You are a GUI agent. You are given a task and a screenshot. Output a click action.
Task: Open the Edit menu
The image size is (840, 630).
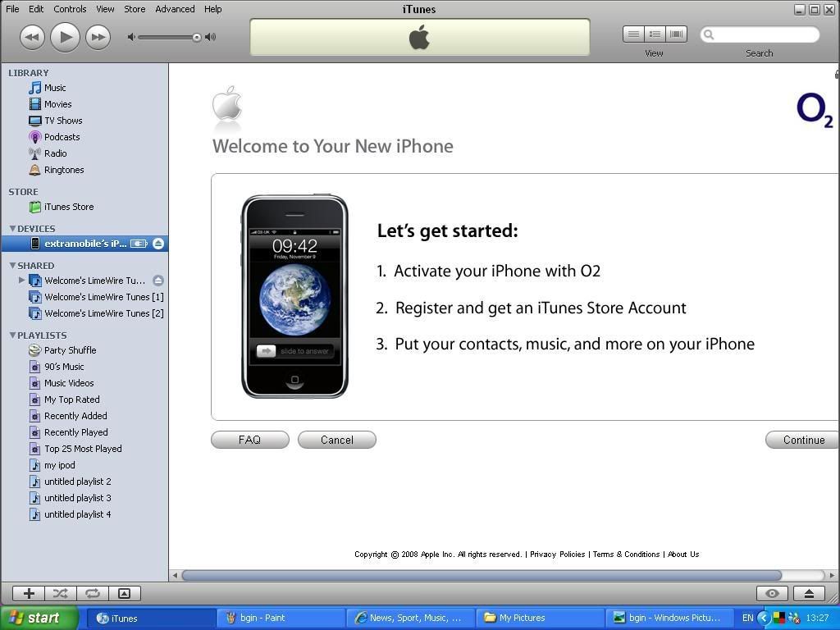click(x=36, y=9)
